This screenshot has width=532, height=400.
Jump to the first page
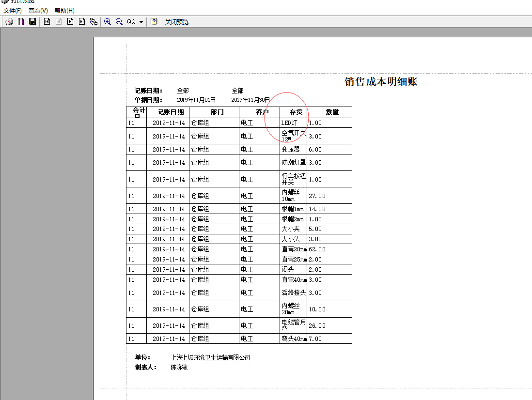tap(47, 22)
